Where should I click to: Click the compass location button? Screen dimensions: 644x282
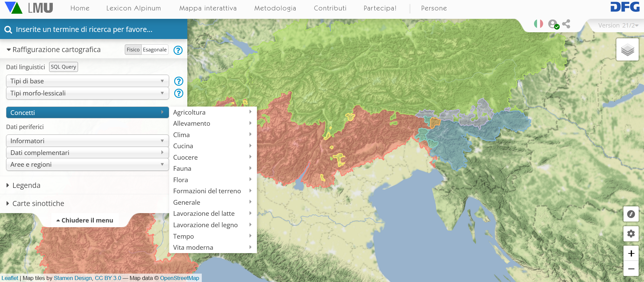coord(631,214)
